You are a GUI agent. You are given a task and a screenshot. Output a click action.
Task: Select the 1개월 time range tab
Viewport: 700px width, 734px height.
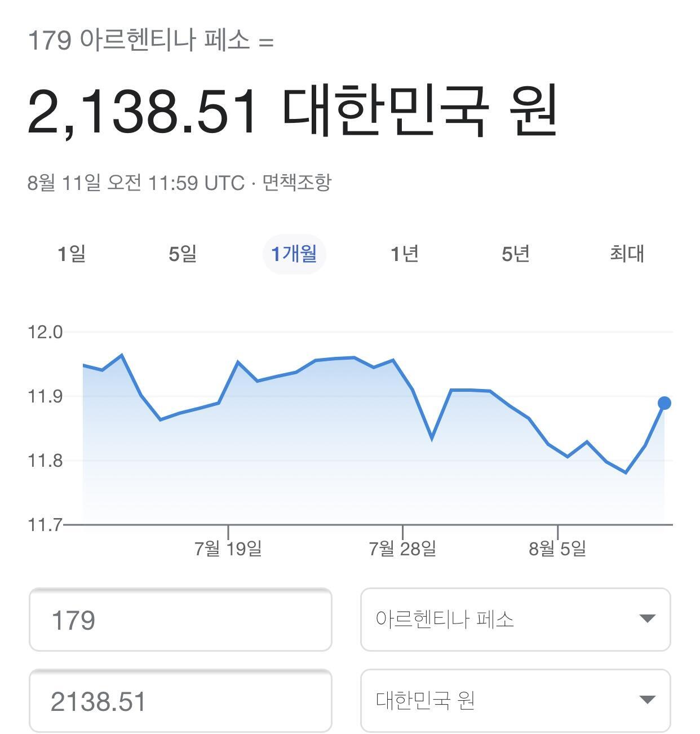294,254
